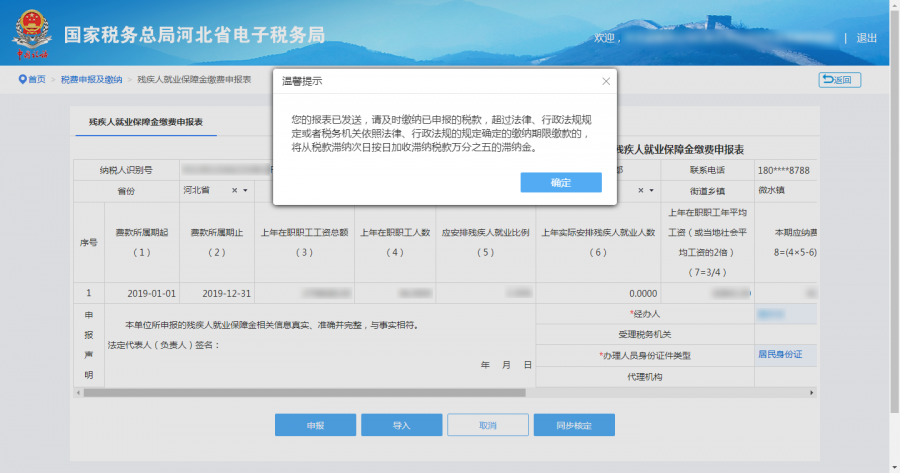Click the table scrollbar left arrow

click(x=79, y=393)
